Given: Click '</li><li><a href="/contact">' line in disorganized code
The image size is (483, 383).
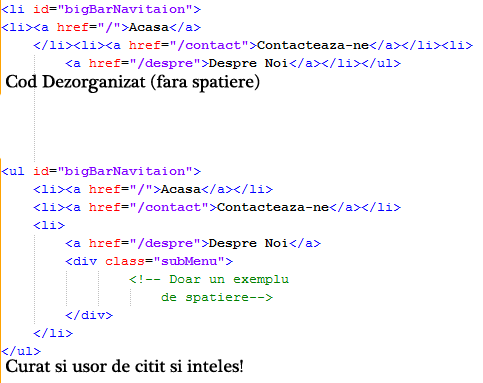Looking at the screenshot, I should pyautogui.click(x=253, y=45).
